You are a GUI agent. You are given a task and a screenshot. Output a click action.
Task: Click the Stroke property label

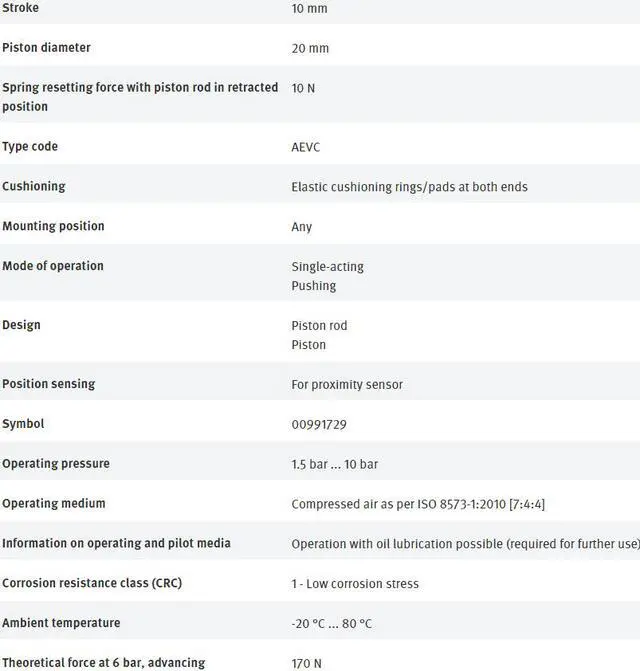(23, 8)
